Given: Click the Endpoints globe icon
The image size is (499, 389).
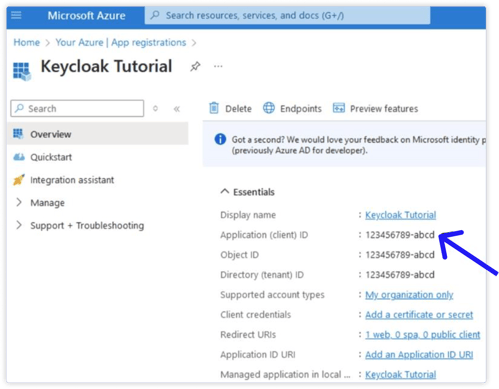Looking at the screenshot, I should (269, 108).
